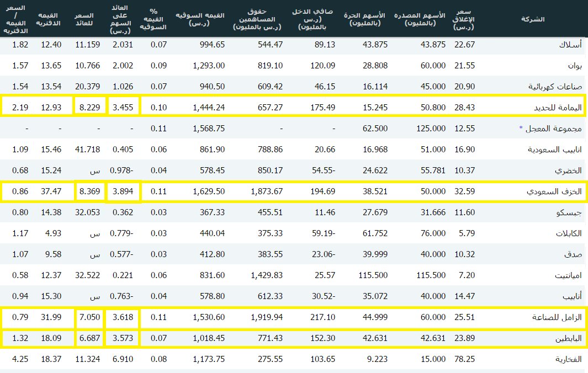
Task: Select company name البابطين
Action: 569,338
